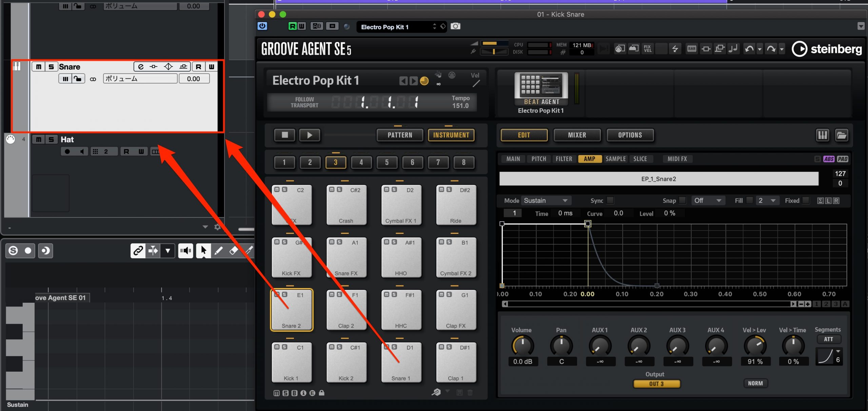Click the camera snapshot icon
This screenshot has height=411, width=868.
coord(455,26)
